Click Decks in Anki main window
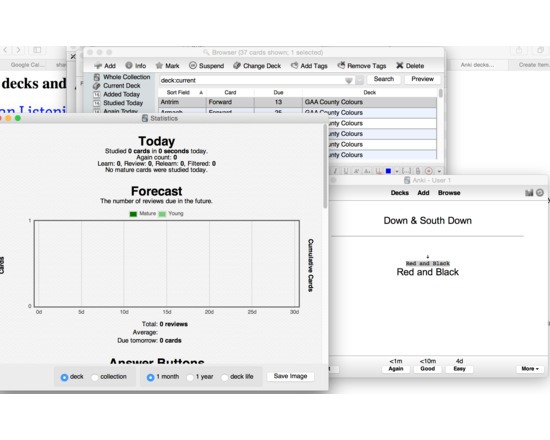This screenshot has width=550, height=440. (400, 193)
